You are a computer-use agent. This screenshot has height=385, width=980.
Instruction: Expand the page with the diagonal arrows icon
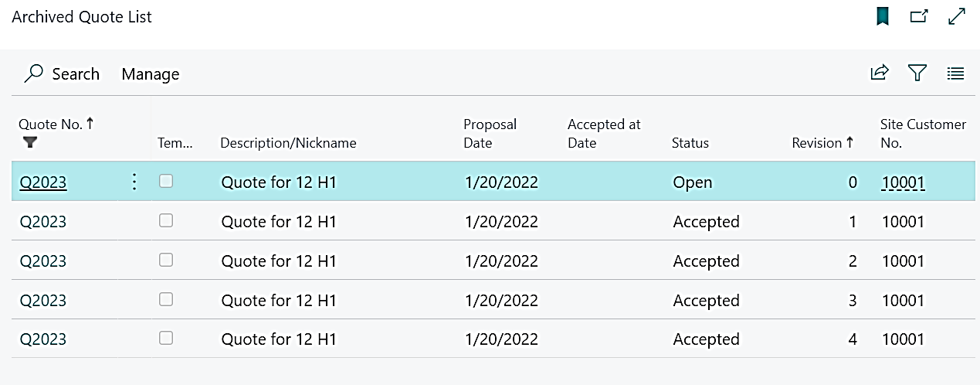click(957, 16)
